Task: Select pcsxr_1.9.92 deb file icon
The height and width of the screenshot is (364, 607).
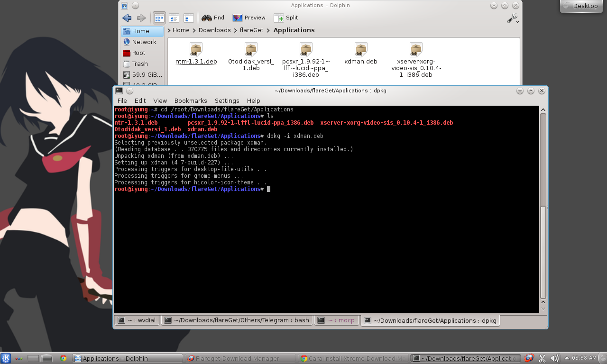Action: click(306, 49)
